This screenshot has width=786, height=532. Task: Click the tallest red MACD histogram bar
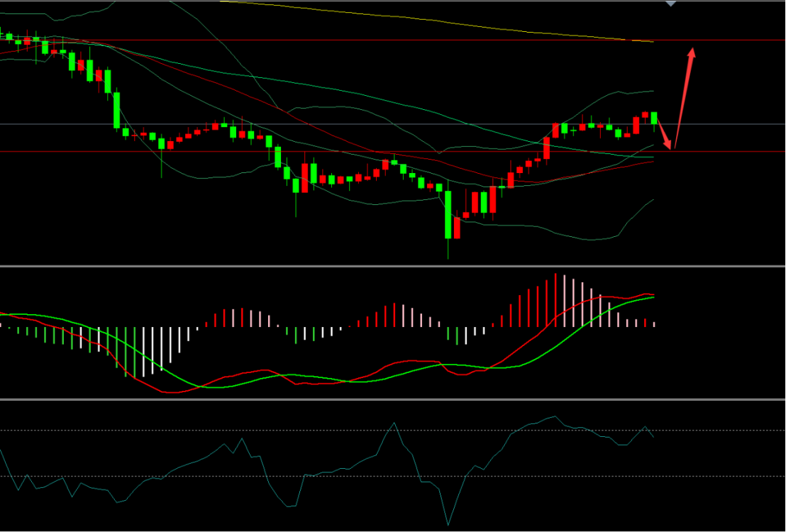(x=555, y=300)
